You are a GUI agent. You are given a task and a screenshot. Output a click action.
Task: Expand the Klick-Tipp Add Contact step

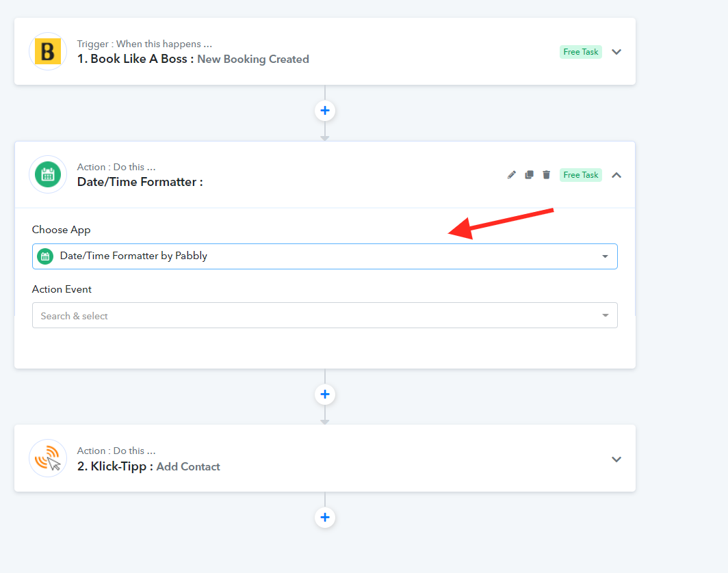616,459
